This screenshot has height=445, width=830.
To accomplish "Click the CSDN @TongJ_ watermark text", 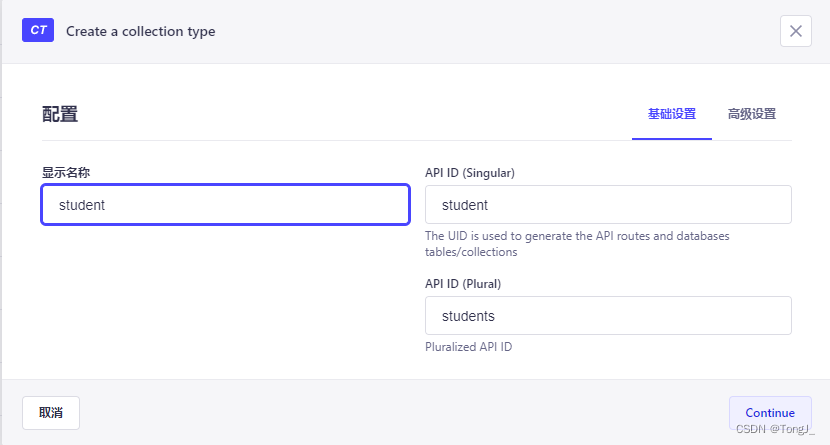I will tap(775, 428).
